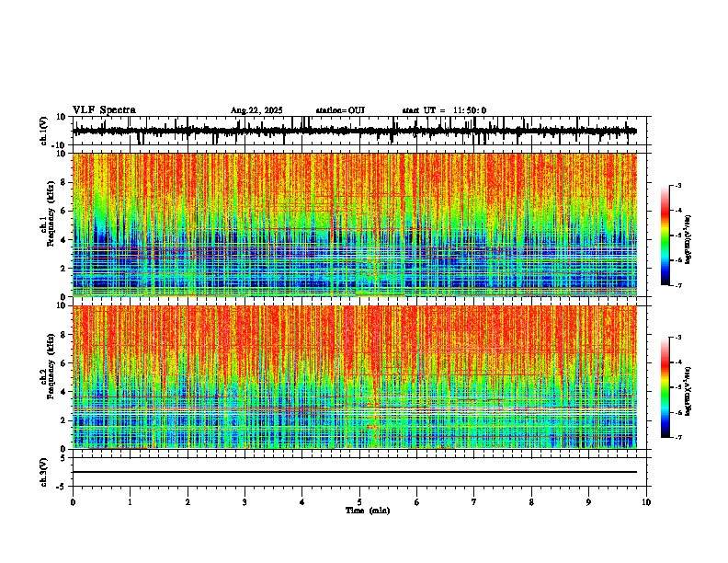Click the "8" kHz tick on ch.1 frequency axis
The height and width of the screenshot is (563, 728).
pos(64,182)
